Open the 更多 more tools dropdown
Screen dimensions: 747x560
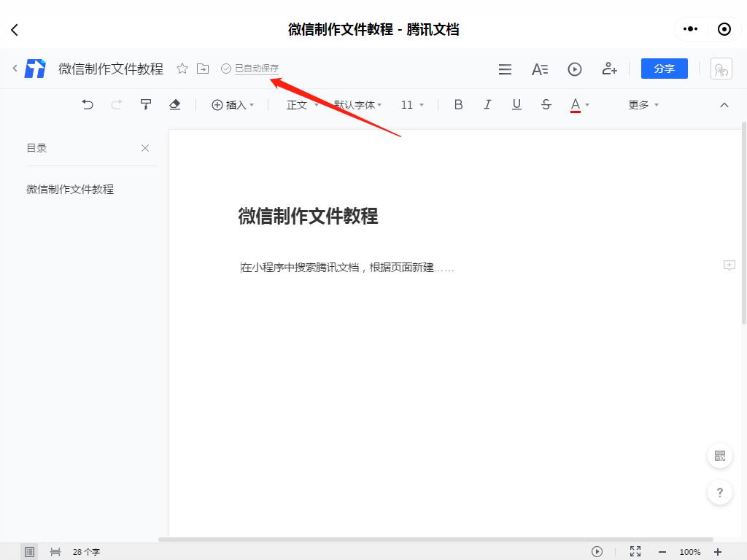tap(643, 105)
